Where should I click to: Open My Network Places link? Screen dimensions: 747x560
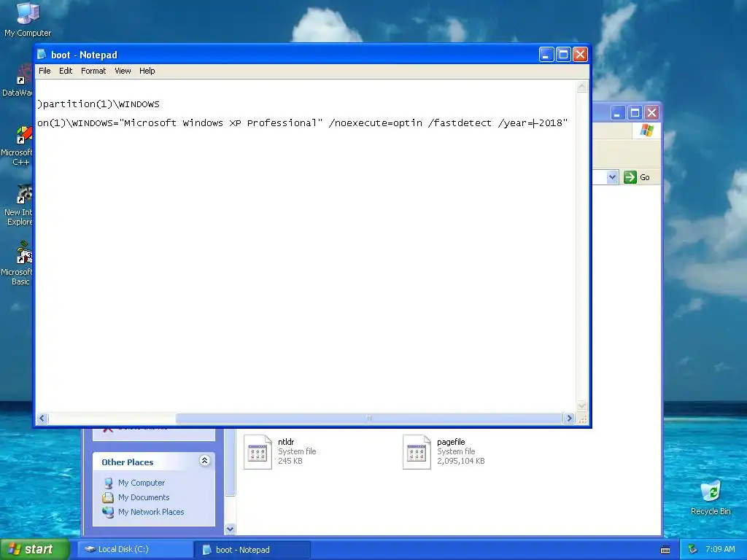pos(151,512)
